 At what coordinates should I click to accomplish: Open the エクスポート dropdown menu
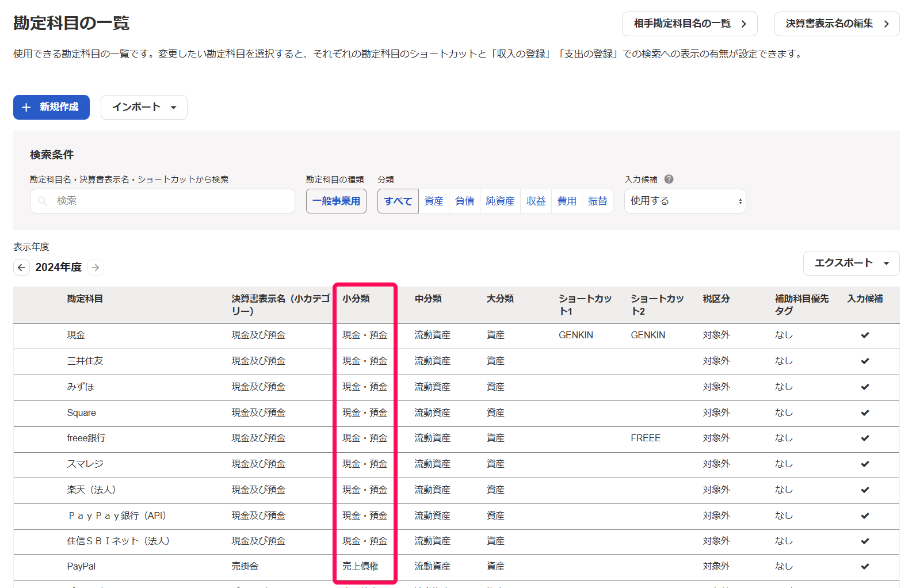851,263
